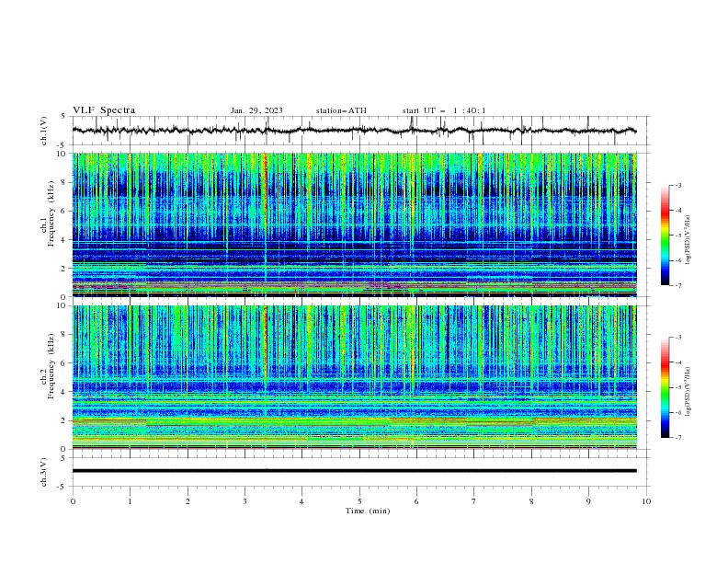Click the "-7" label on lower color scale
Screen dimensions: 728x563
tap(678, 437)
